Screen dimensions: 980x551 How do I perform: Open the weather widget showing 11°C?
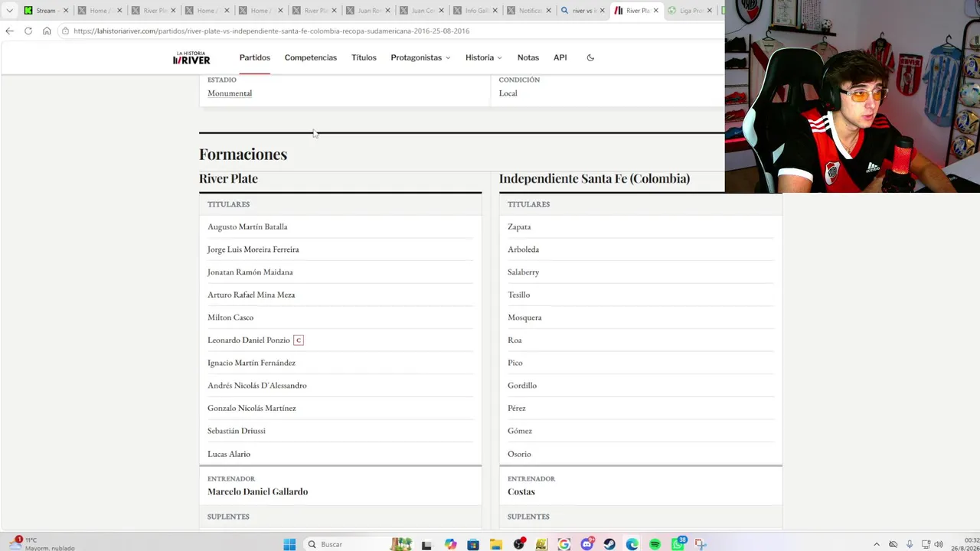(x=43, y=544)
